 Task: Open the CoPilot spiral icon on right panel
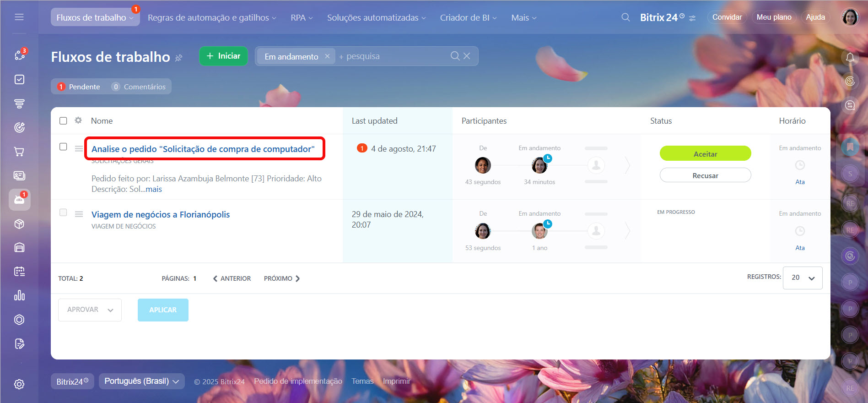coord(850,81)
